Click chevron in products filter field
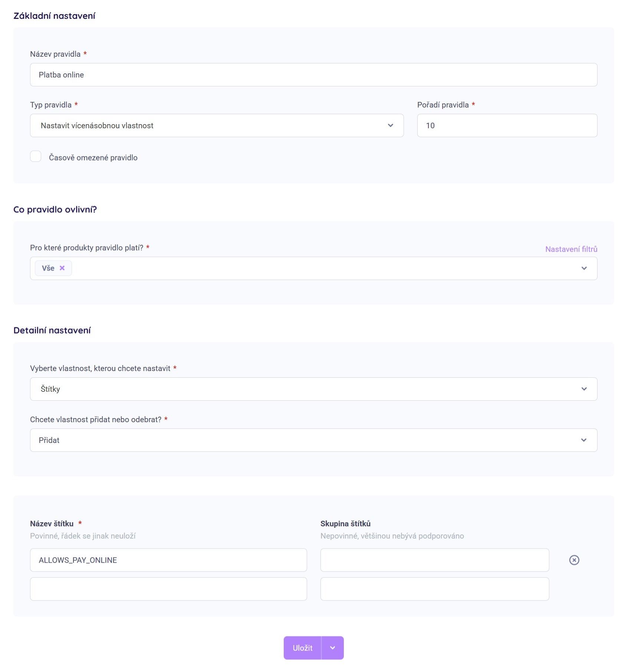Viewport: 622px width, 672px height. (x=584, y=268)
